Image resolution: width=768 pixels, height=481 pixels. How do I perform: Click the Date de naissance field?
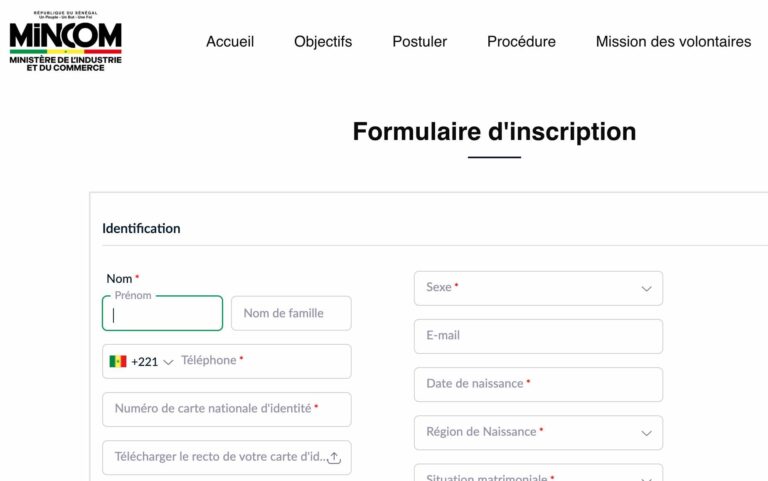tap(538, 384)
